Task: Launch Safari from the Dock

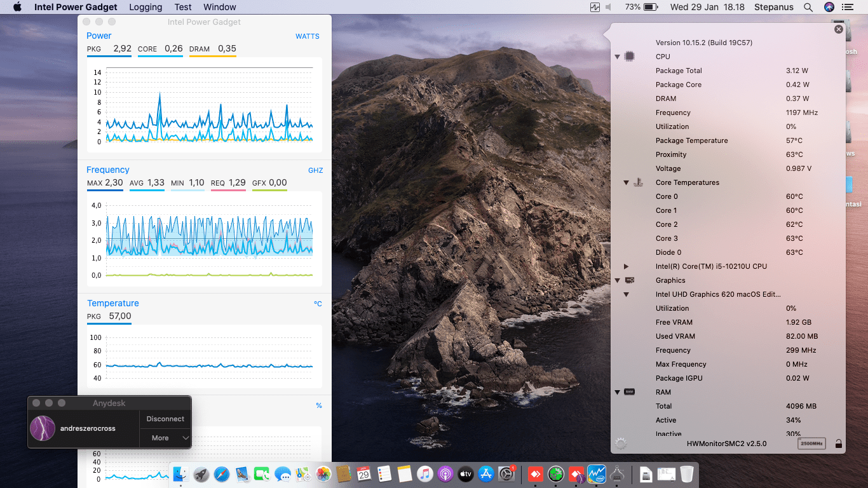Action: [x=221, y=474]
